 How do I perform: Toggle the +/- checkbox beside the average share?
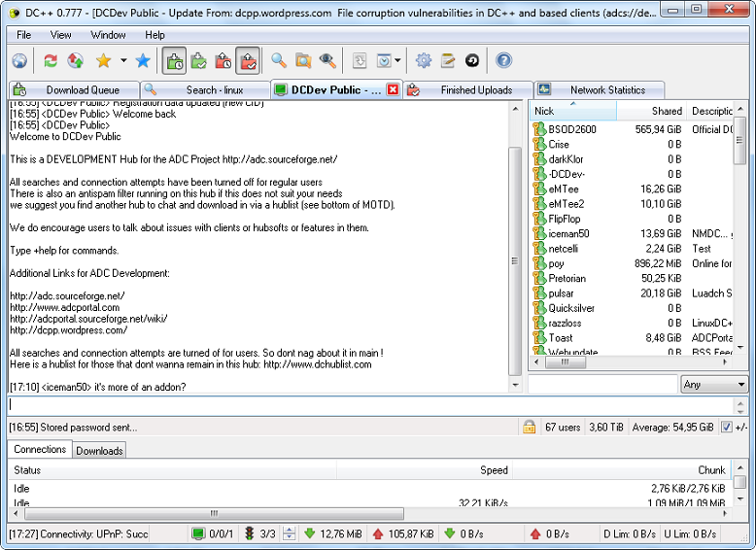[x=727, y=427]
